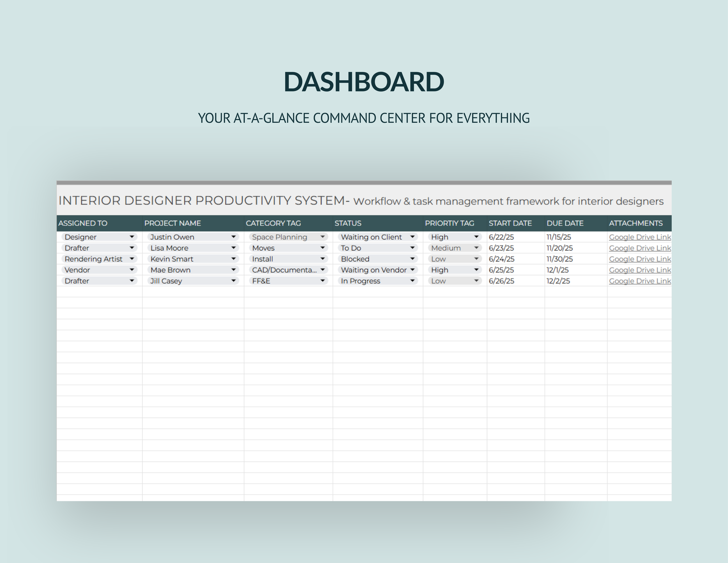Click the ATTACHMENTS column header
This screenshot has height=563, width=728.
(635, 223)
